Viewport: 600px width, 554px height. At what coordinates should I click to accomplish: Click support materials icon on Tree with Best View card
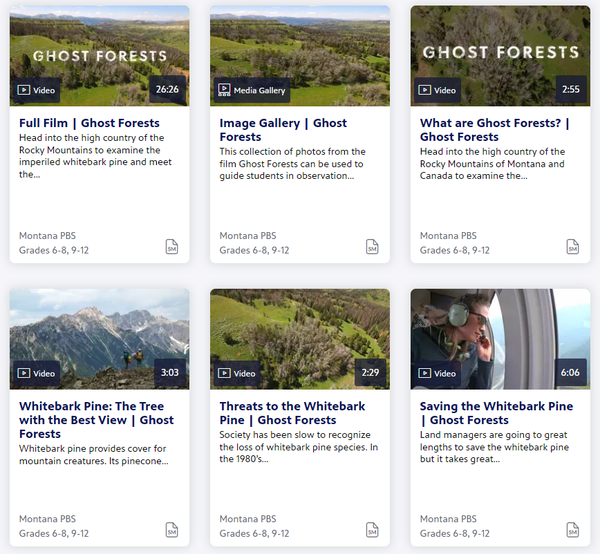click(x=172, y=530)
